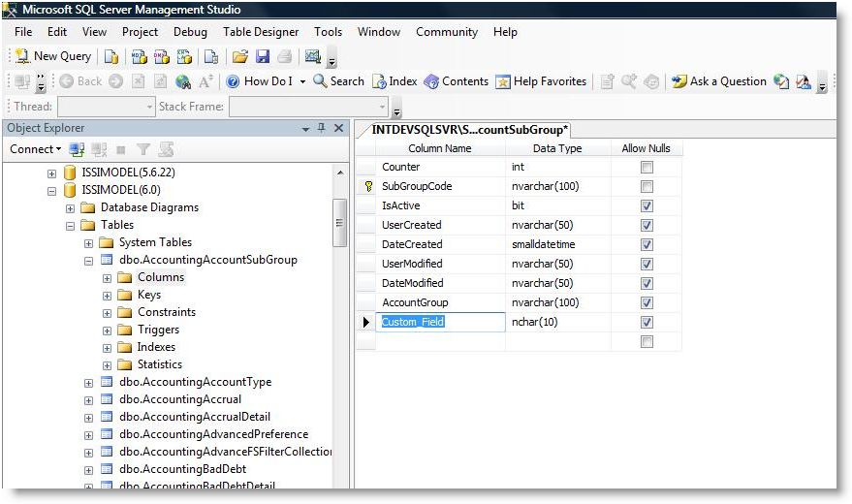852x504 pixels.
Task: Open the Tools menu
Action: tap(328, 32)
